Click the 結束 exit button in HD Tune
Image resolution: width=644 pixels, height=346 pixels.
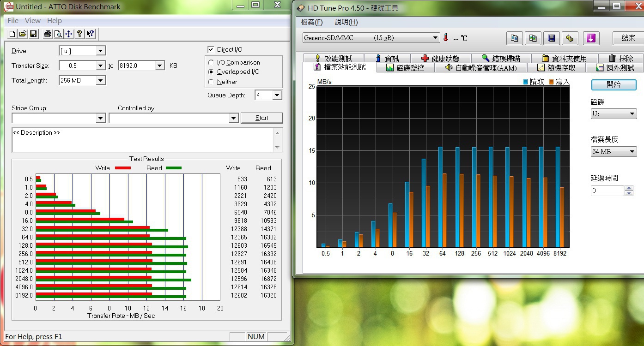628,38
